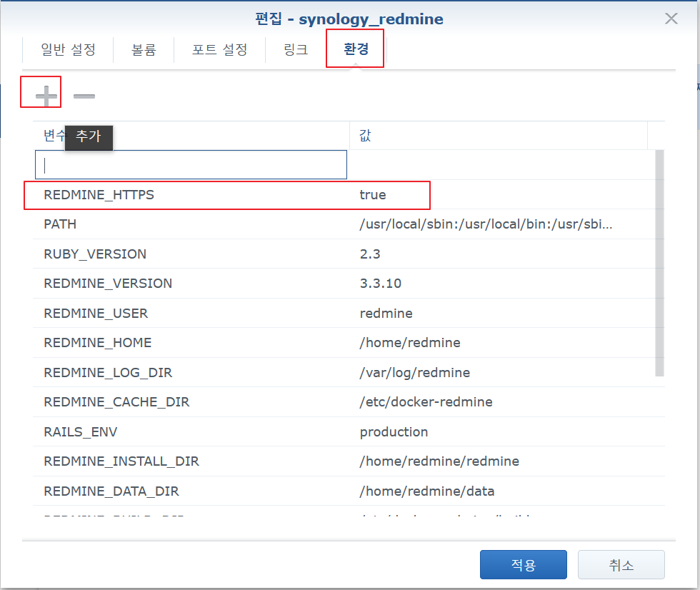Click the RAILS_ENV value production

coord(394,432)
